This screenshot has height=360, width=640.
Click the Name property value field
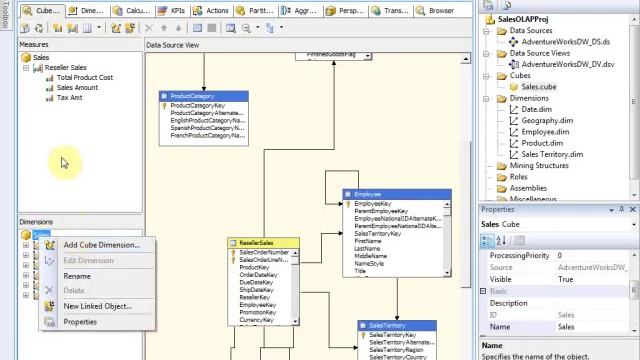tap(592, 327)
